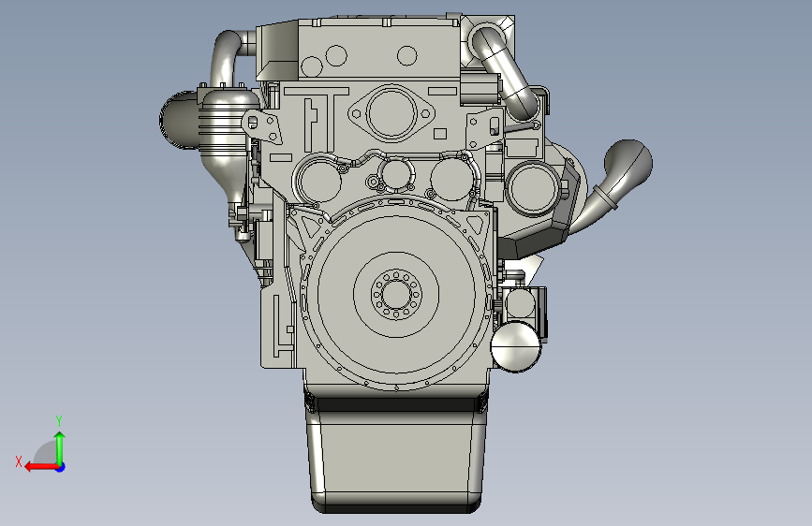Click the blue Z axis dot at triad origin
This screenshot has height=526, width=812.
(61, 467)
